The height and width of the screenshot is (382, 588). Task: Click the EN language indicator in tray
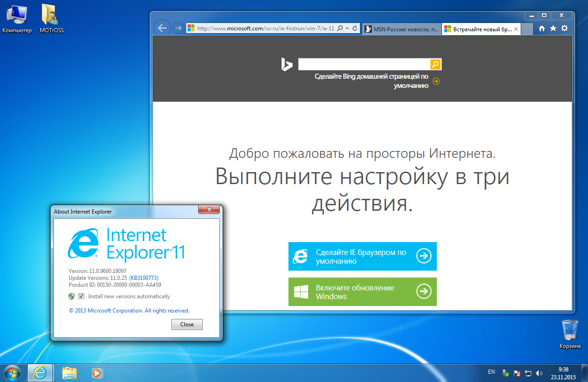[x=491, y=372]
